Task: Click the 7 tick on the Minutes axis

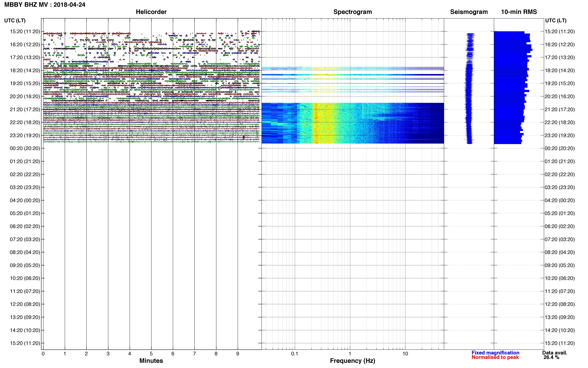Action: pos(195,354)
